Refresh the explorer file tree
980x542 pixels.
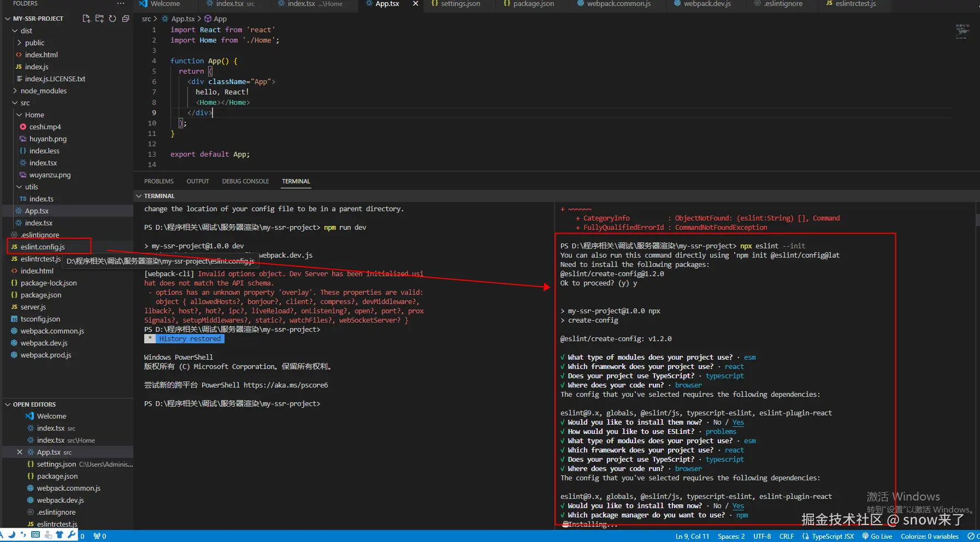[112, 19]
